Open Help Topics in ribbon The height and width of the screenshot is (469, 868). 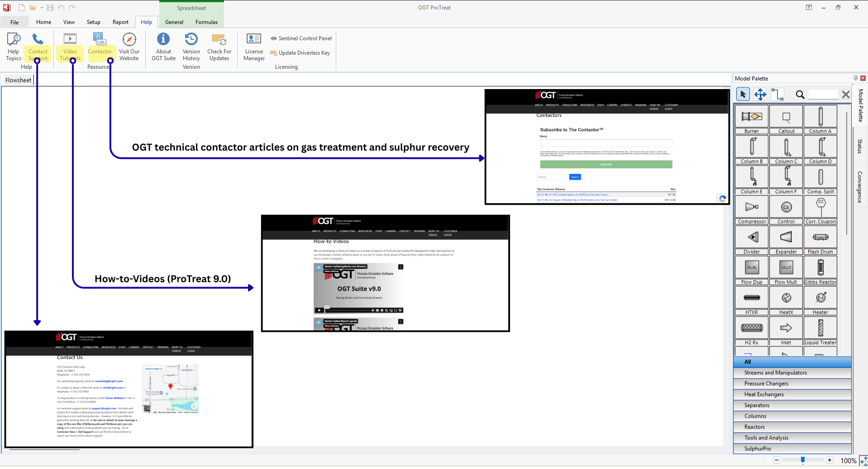pyautogui.click(x=14, y=47)
